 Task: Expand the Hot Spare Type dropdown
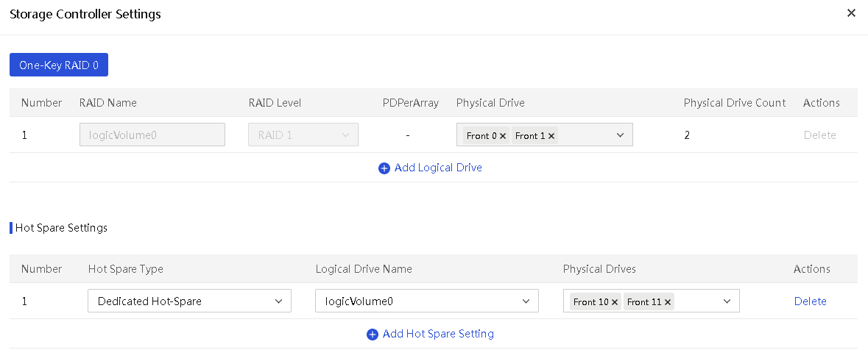189,301
